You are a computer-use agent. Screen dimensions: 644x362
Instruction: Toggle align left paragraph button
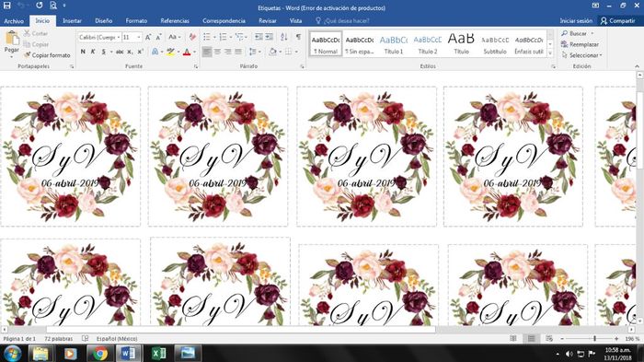207,52
